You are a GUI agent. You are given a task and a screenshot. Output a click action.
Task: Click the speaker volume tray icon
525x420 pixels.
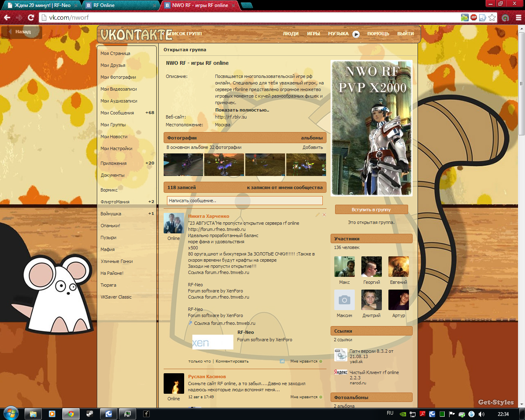481,414
